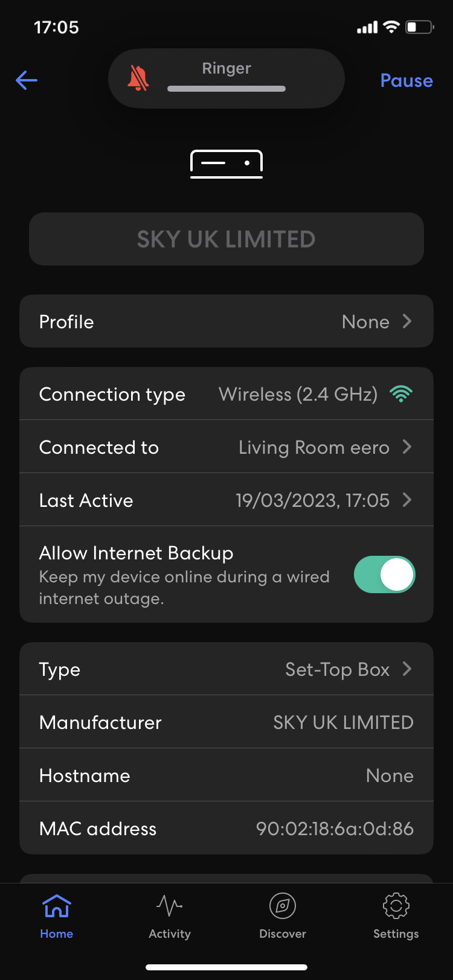Tap the green Wi-Fi signal icon
Viewport: 453px width, 980px height.
click(401, 394)
